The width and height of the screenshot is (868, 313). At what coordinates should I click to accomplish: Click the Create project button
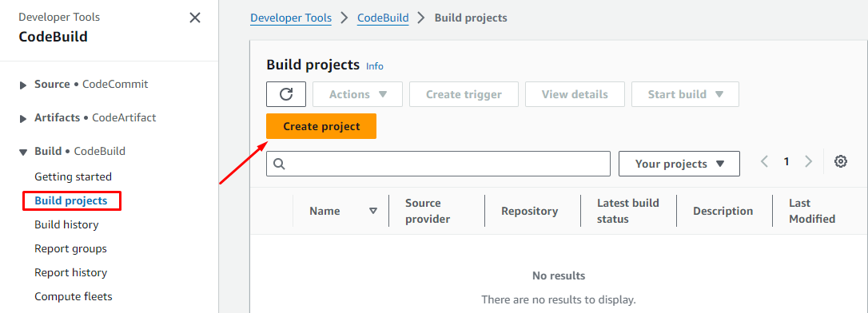[x=321, y=126]
